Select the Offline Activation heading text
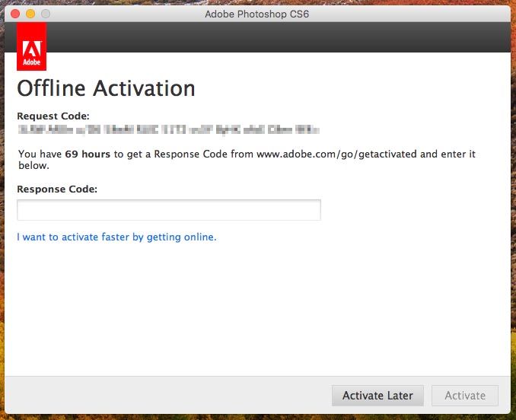The image size is (516, 420). pos(106,88)
